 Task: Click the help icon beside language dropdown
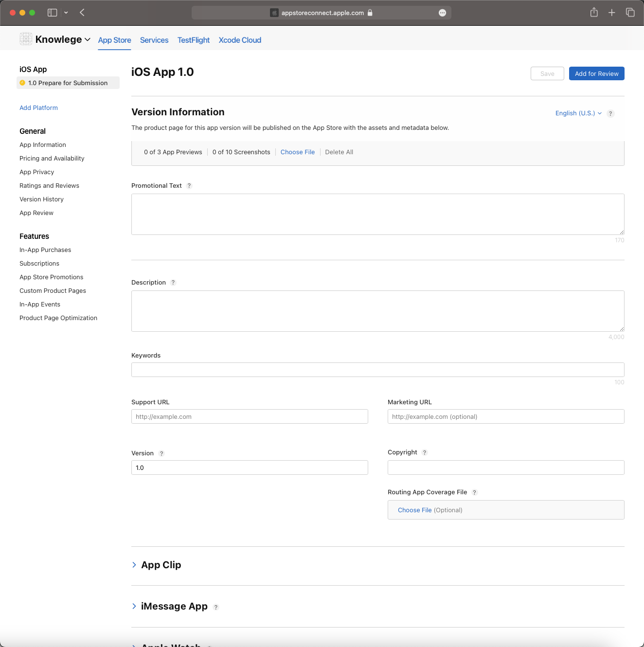click(x=611, y=113)
